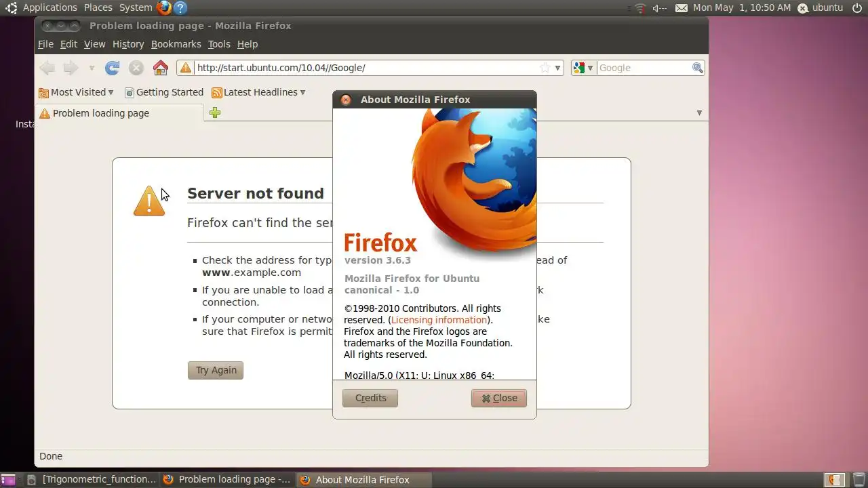Click the Firefox window title bar text
This screenshot has width=868, height=488.
[x=191, y=26]
